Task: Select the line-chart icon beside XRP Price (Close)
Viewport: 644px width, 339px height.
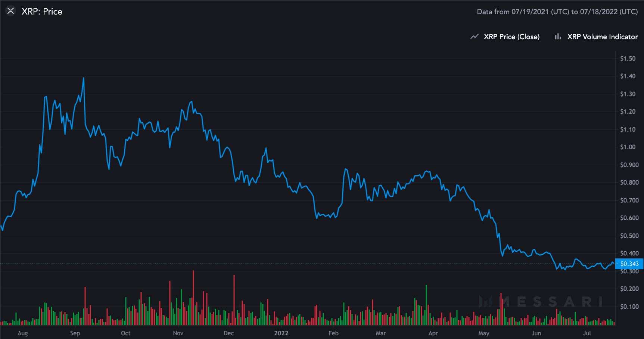Action: tap(474, 37)
